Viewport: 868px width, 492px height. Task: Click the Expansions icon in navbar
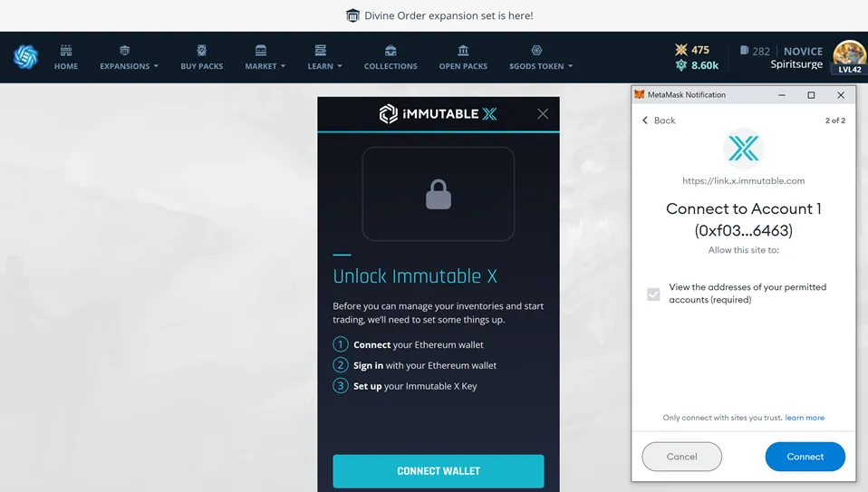124,51
